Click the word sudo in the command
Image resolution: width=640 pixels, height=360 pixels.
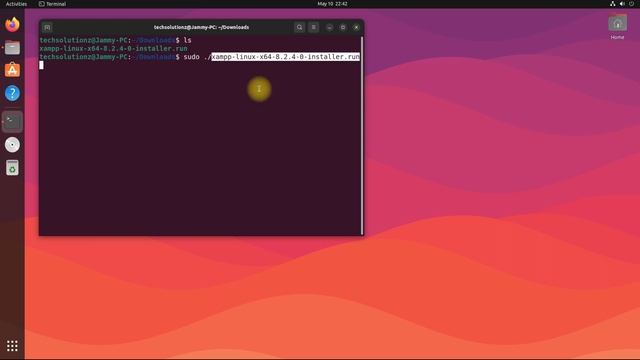click(191, 57)
